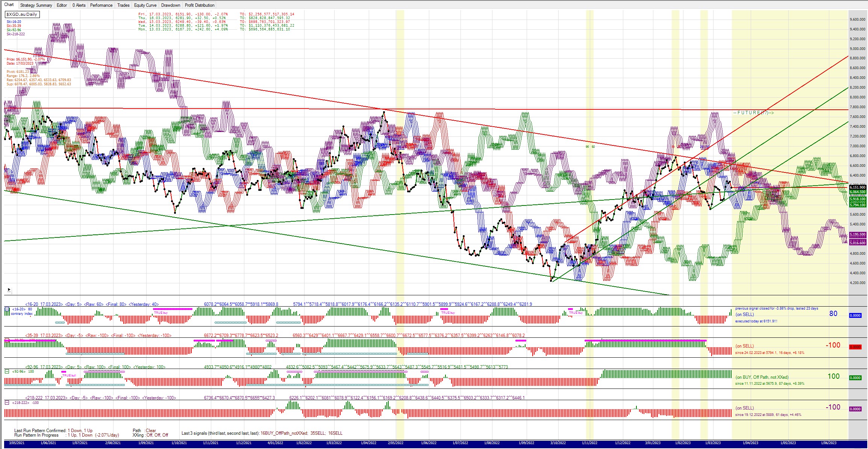Click the Ski-218-222 series legend label
Screen dimensions: 868x449
point(16,34)
